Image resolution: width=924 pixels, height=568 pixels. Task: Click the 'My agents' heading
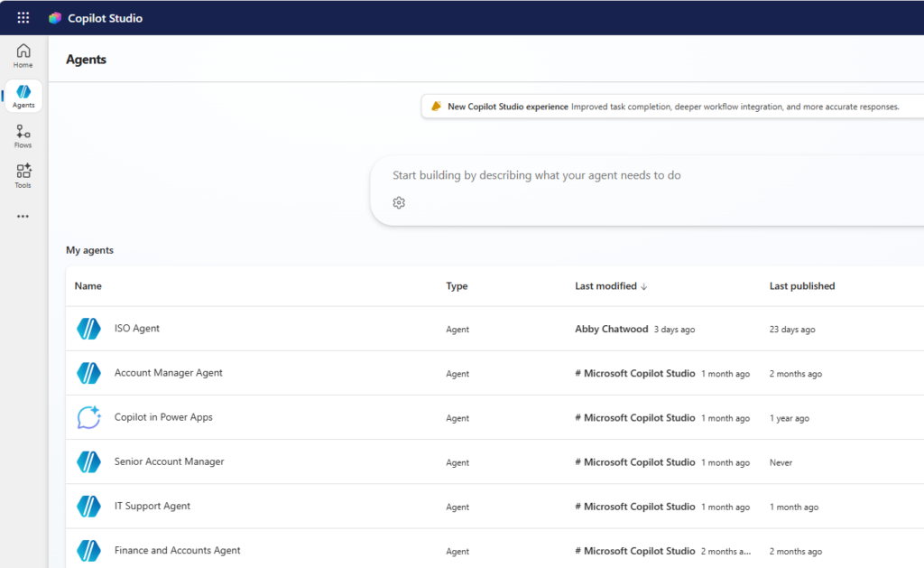89,250
